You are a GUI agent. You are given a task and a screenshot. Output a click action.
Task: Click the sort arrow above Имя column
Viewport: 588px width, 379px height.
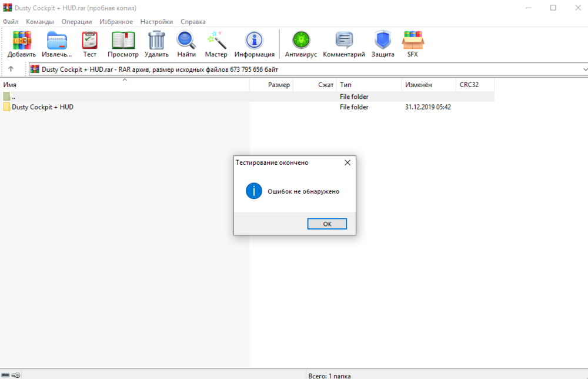tap(124, 80)
